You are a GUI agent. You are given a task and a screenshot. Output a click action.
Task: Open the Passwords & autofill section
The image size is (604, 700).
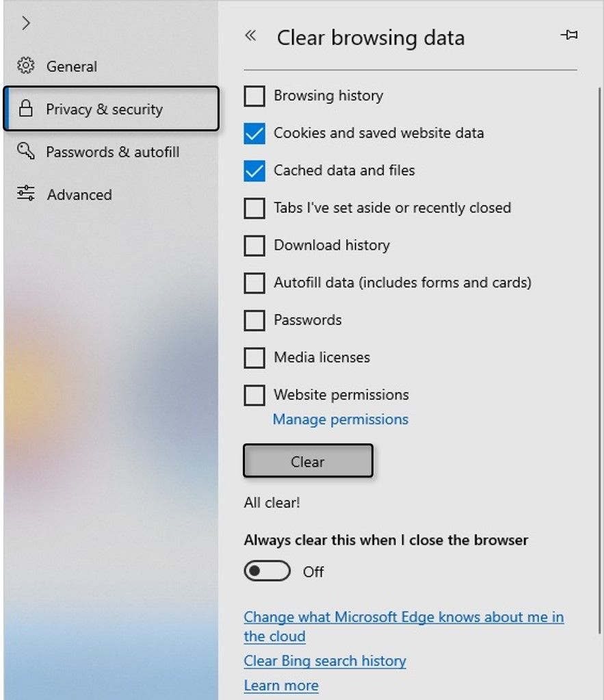(x=111, y=152)
